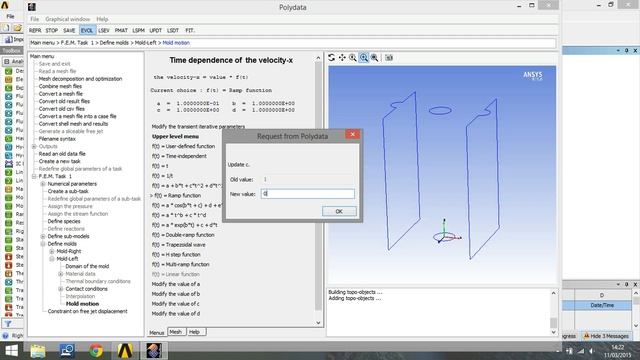
Task: Click scroll-down arrow of menu panel
Action: [x=318, y=323]
